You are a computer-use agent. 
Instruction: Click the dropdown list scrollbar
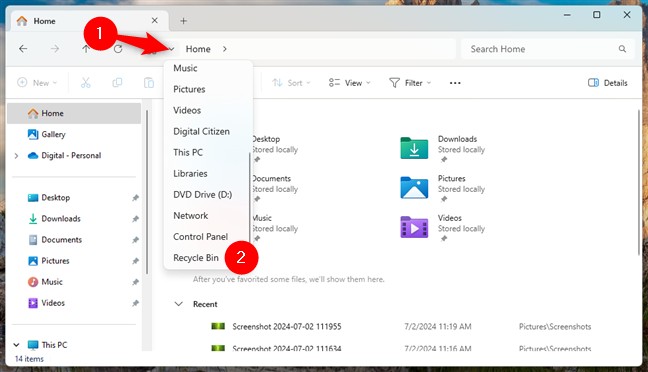coord(249,198)
